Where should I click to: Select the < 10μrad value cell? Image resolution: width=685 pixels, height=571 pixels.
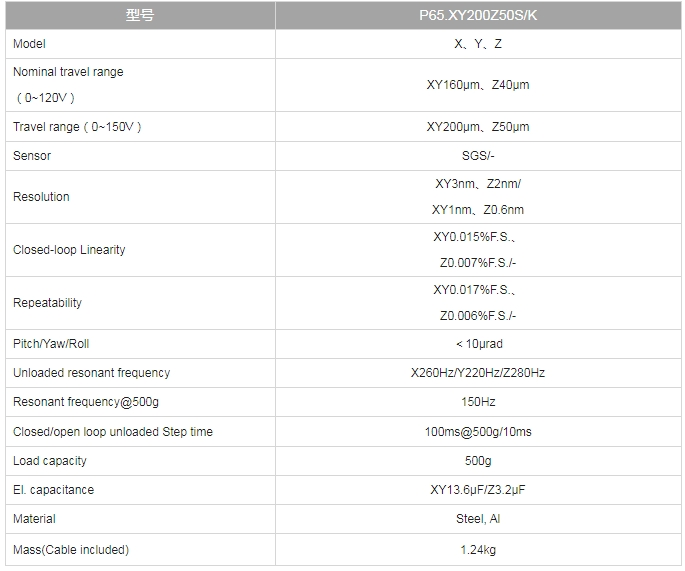click(478, 344)
